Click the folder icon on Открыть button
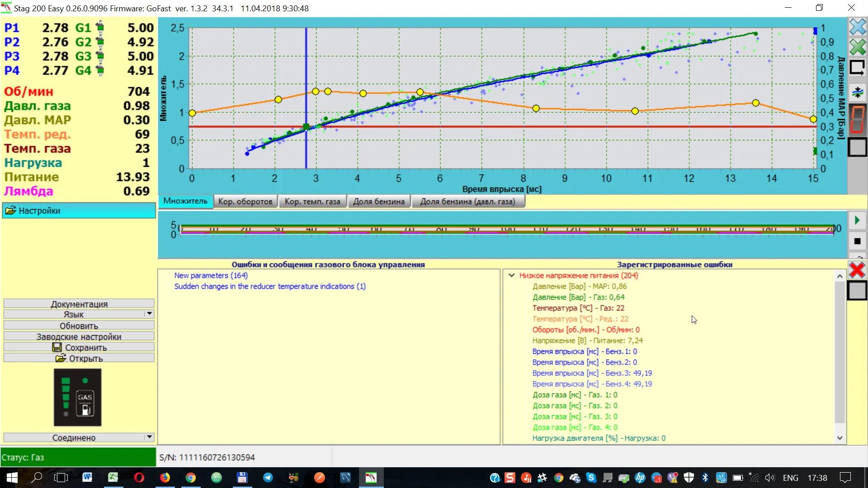 [61, 358]
